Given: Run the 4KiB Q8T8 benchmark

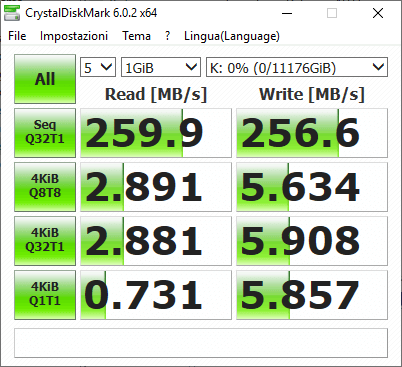Looking at the screenshot, I should pyautogui.click(x=45, y=187).
